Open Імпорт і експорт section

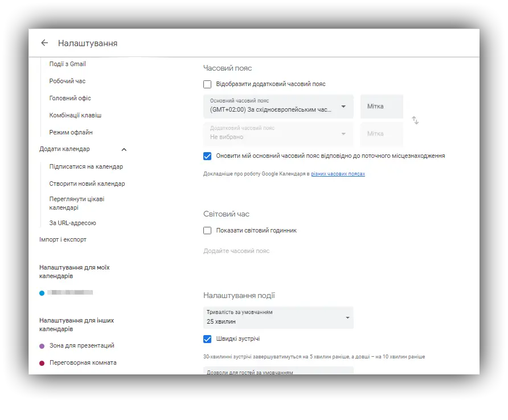point(63,239)
